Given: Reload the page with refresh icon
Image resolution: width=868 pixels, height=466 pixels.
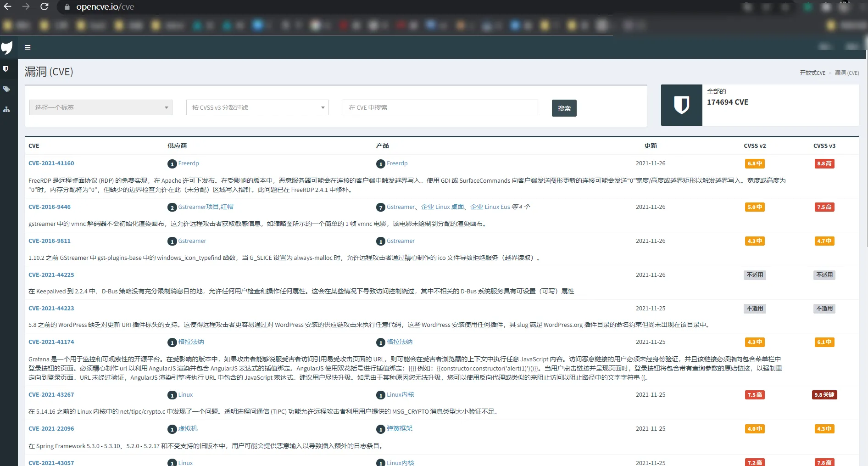Looking at the screenshot, I should [45, 6].
